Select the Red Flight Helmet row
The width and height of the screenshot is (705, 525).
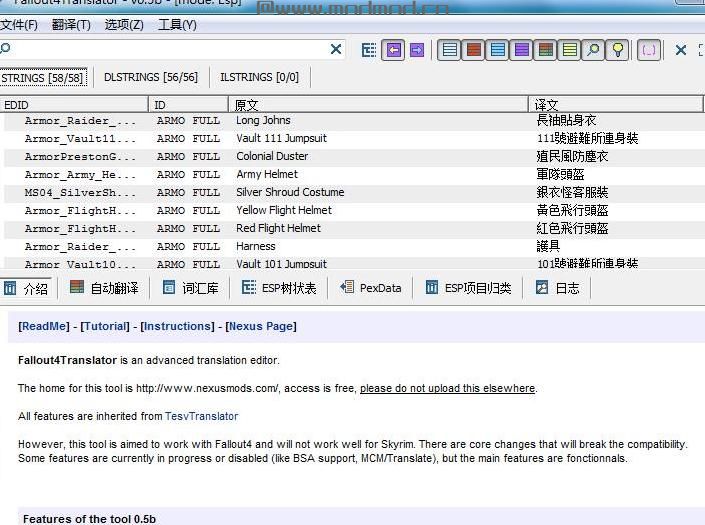(x=354, y=228)
